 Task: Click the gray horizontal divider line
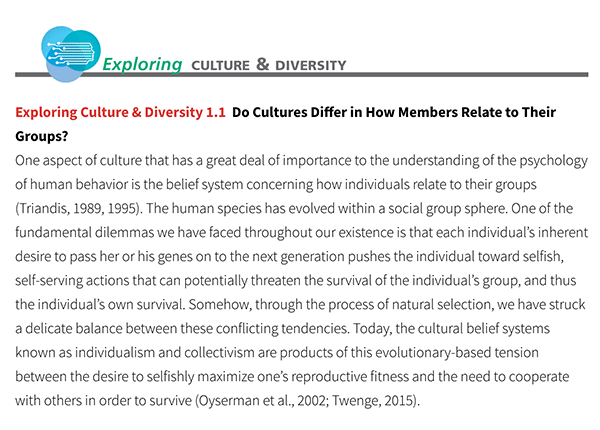(302, 75)
